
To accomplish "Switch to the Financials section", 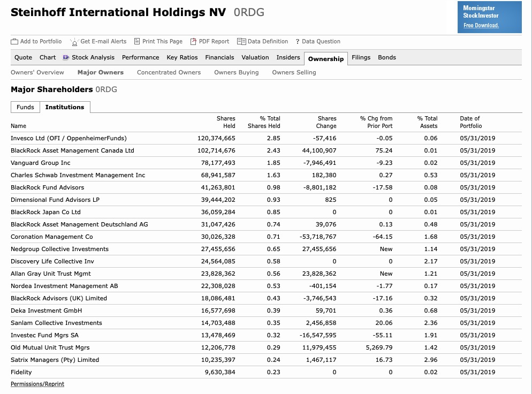I will pos(219,57).
